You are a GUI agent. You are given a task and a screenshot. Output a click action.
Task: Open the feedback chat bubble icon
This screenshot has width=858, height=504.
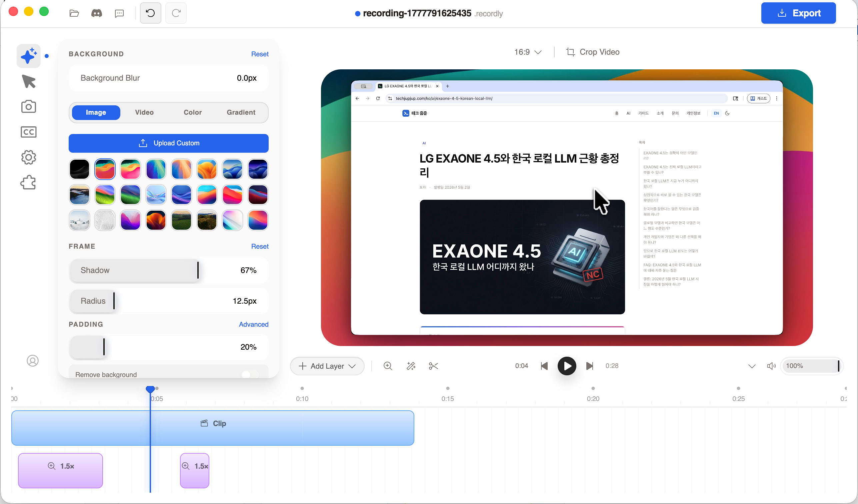pos(119,13)
